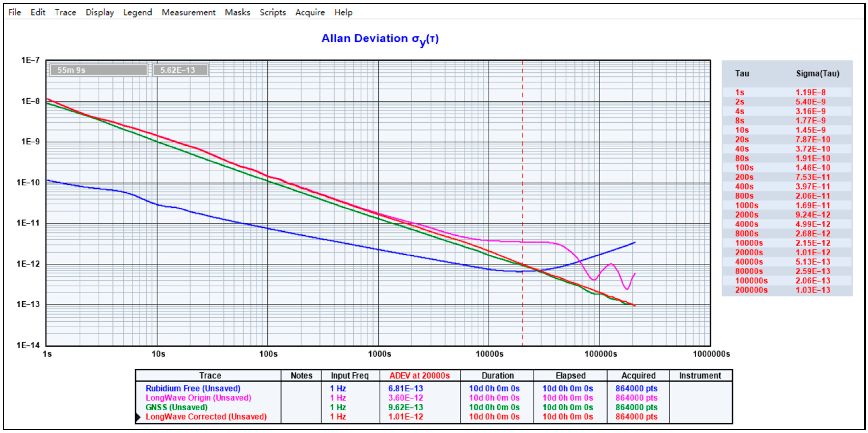Image resolution: width=868 pixels, height=433 pixels.
Task: Click the Trace column header in legend
Action: pyautogui.click(x=210, y=375)
